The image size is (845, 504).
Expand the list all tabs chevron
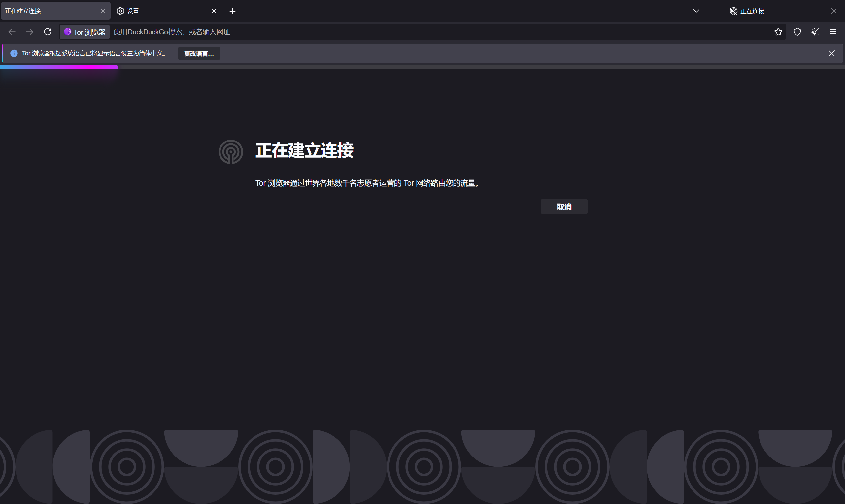[x=696, y=11]
